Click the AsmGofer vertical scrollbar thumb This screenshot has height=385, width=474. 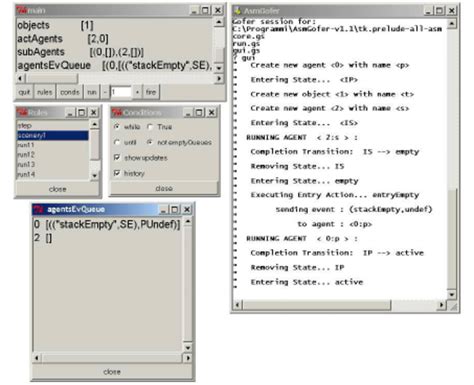(x=452, y=238)
